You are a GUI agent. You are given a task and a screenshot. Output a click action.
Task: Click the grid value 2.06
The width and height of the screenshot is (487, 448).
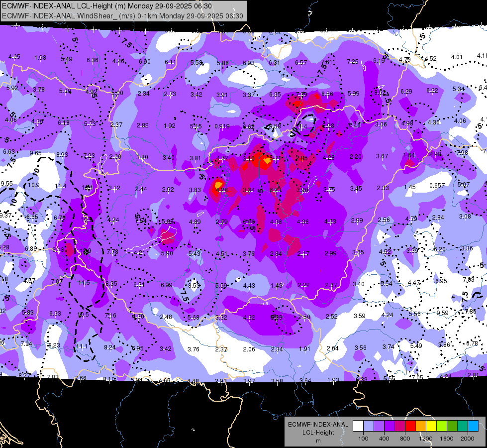pos(249,349)
